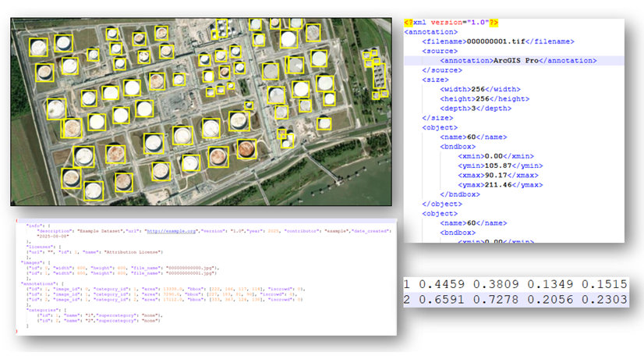Click the "categories" key in JSON
The height and width of the screenshot is (363, 644).
43,311
